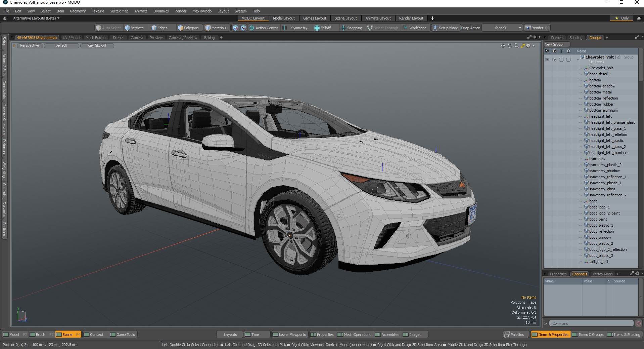
Task: Switch to the Model Layout tab
Action: click(x=284, y=18)
